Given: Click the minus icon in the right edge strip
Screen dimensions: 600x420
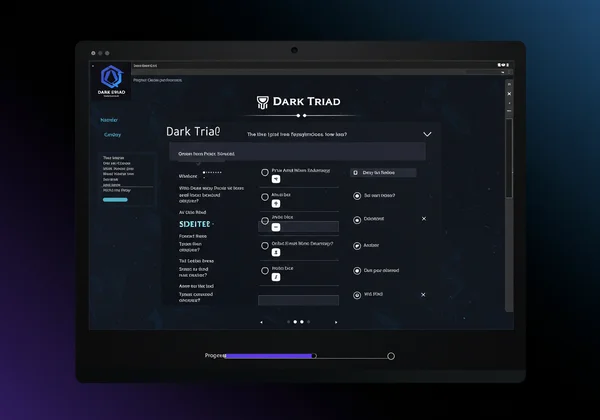Looking at the screenshot, I should point(509,111).
